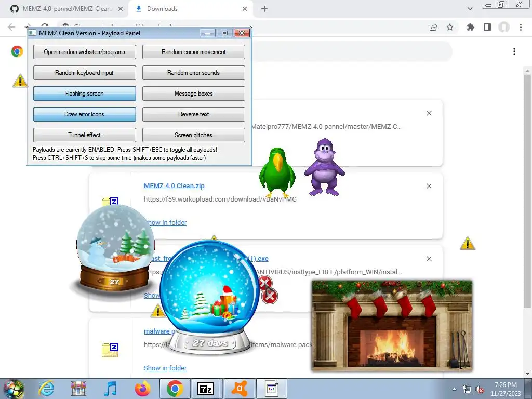
Task: Disable the Flashing screen payload
Action: [85, 94]
